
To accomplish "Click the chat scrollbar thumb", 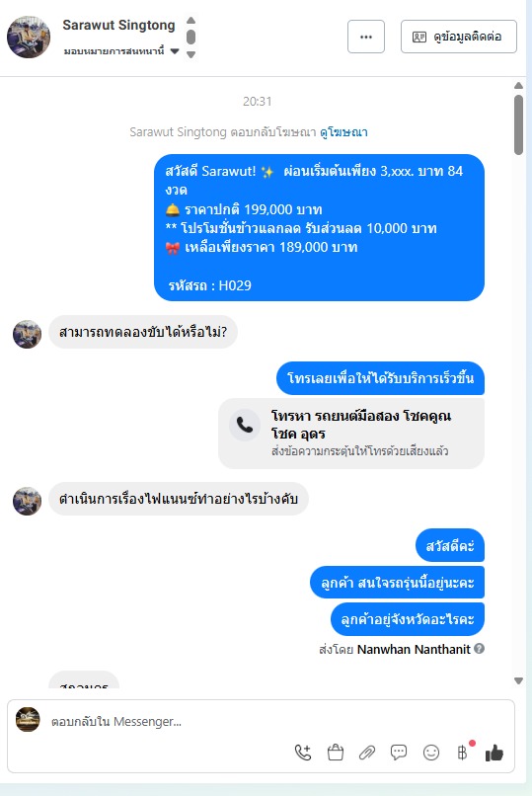I will coord(518,124).
